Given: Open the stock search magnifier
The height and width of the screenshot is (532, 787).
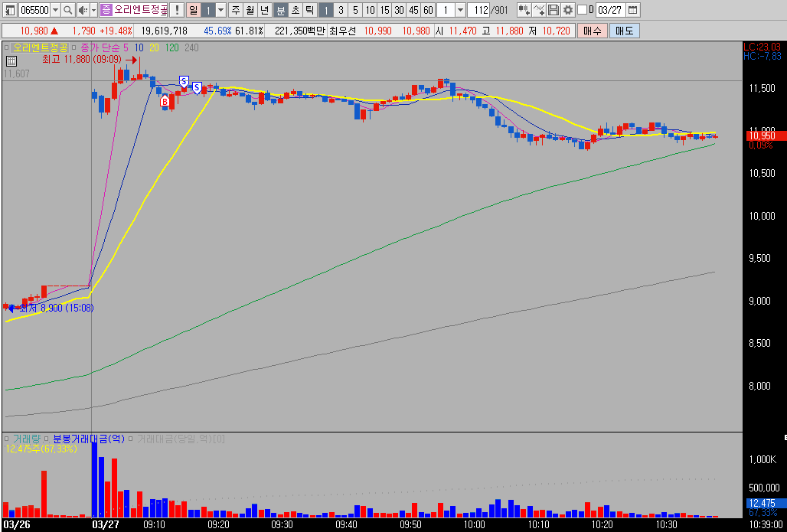Looking at the screenshot, I should 68,9.
